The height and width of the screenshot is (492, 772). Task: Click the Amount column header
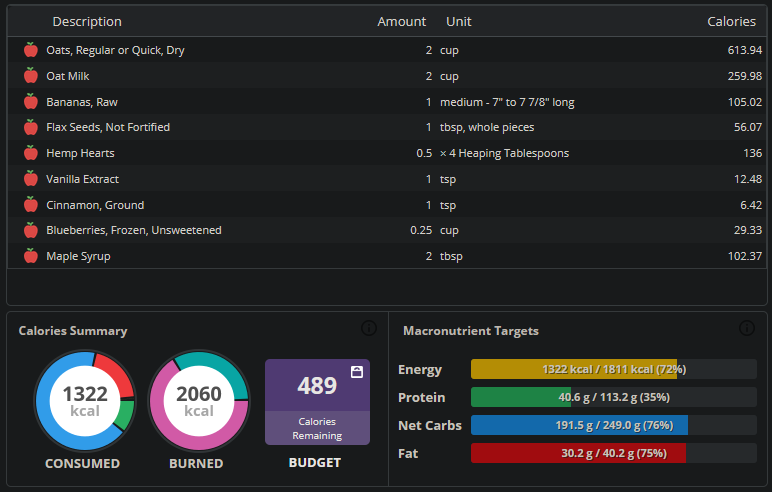[401, 22]
